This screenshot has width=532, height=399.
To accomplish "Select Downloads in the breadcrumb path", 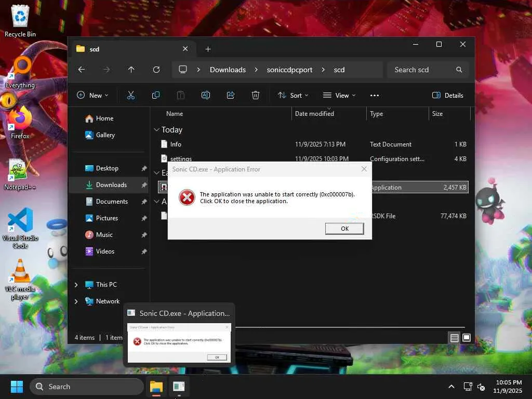I will pyautogui.click(x=228, y=70).
